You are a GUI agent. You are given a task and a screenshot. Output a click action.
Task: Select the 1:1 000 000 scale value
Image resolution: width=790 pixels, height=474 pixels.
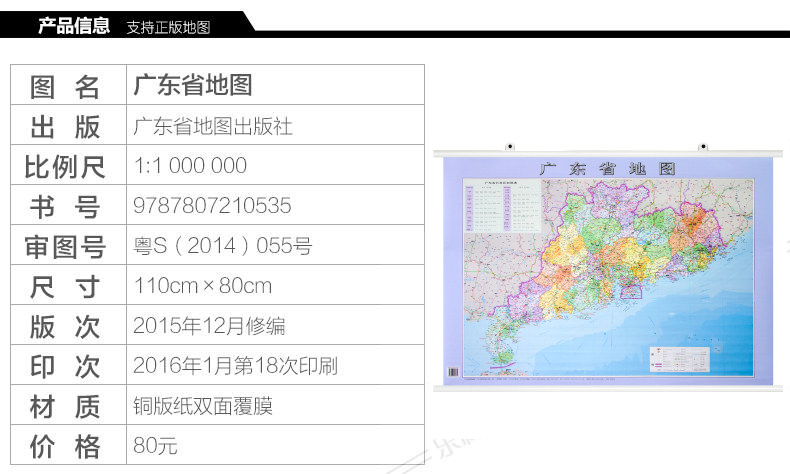click(190, 165)
